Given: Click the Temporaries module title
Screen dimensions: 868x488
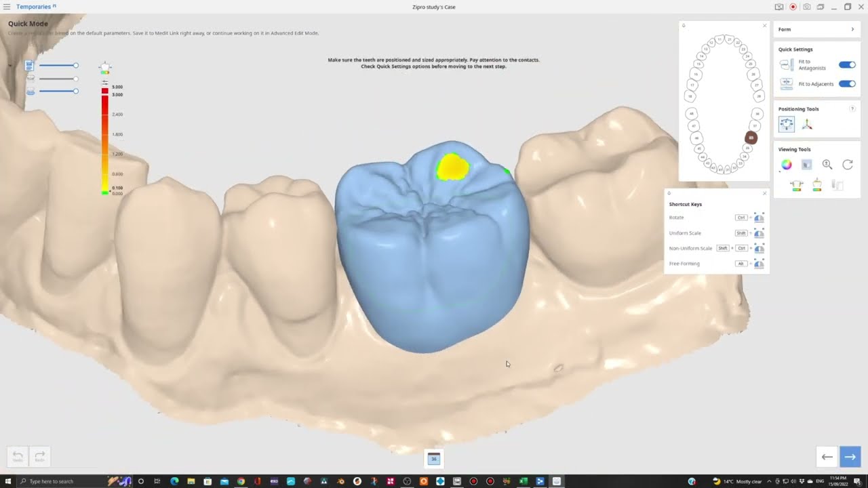Looking at the screenshot, I should coord(33,7).
